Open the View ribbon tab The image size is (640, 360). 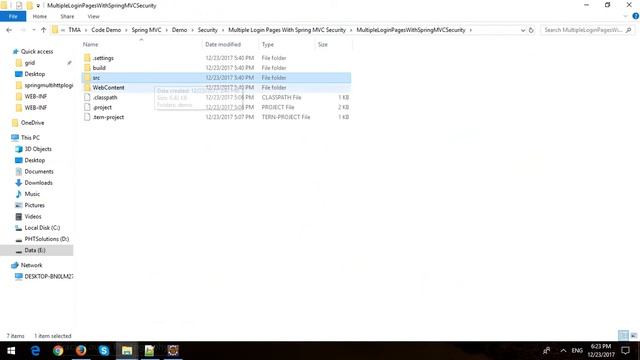93,16
